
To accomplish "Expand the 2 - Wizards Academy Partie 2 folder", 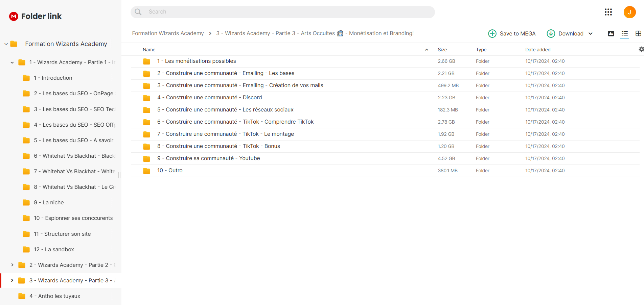I will pos(12,265).
